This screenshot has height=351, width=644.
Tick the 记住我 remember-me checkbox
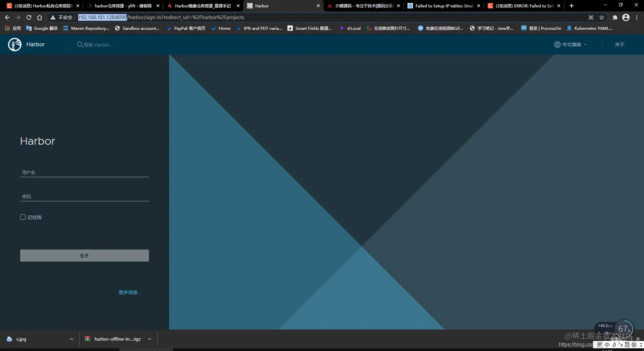23,217
